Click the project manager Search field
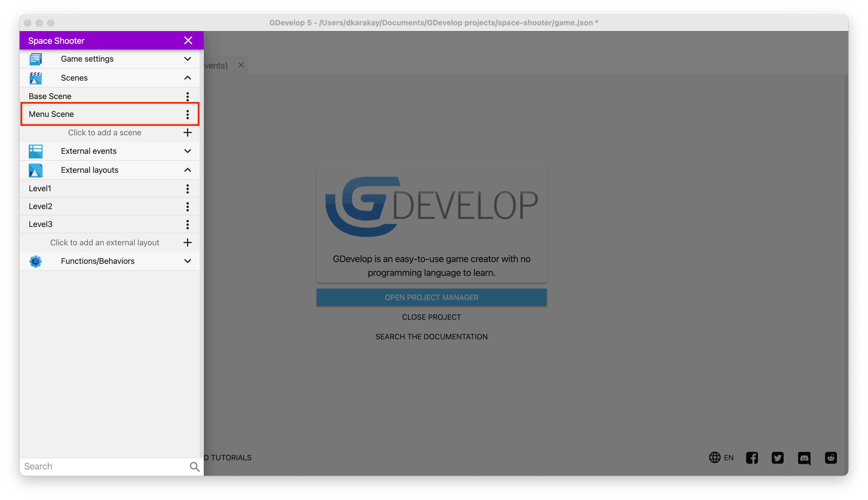Viewport: 868px width, 500px height. pos(103,466)
